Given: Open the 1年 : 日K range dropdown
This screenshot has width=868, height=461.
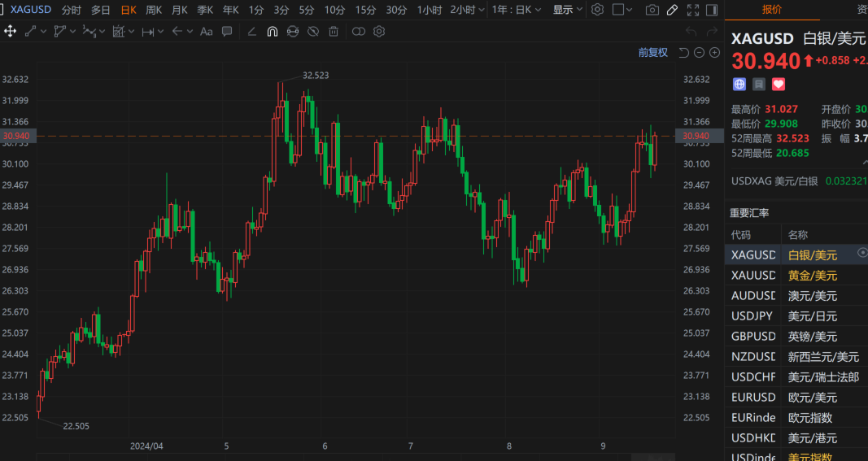Looking at the screenshot, I should click(517, 10).
